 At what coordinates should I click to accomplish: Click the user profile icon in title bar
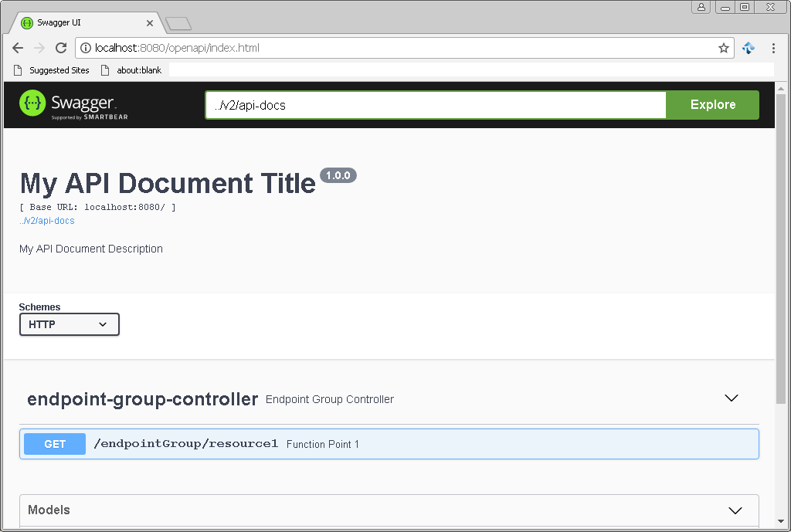(x=701, y=7)
